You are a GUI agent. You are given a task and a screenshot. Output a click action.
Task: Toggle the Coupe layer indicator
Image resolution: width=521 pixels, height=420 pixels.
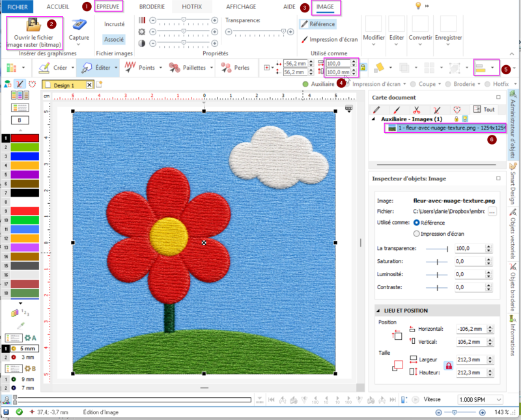(x=413, y=84)
